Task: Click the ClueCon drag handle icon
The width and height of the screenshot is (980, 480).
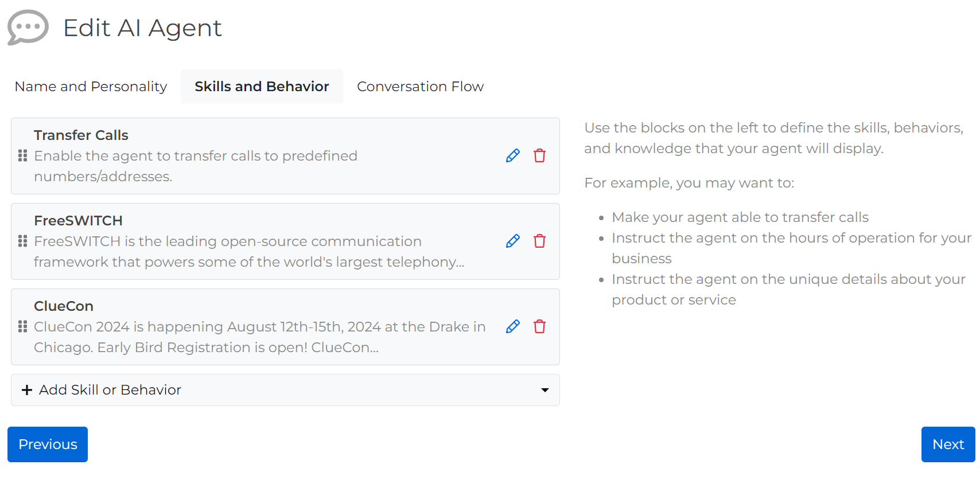Action: click(x=23, y=326)
